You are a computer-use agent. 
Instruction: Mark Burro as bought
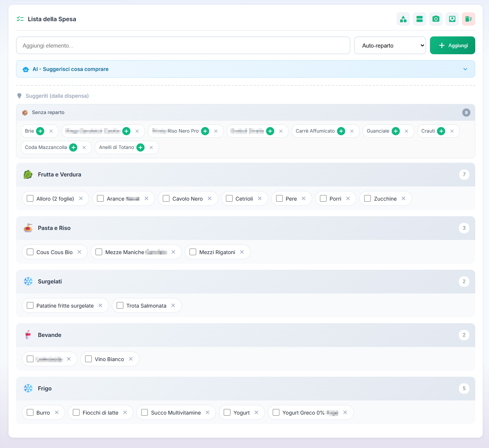click(30, 412)
